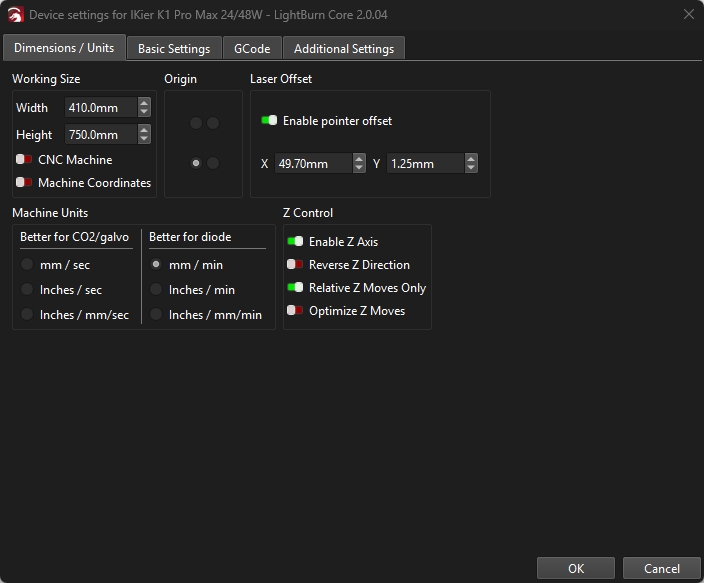Click the Height value input field
Image resolution: width=704 pixels, height=583 pixels.
[x=100, y=135]
